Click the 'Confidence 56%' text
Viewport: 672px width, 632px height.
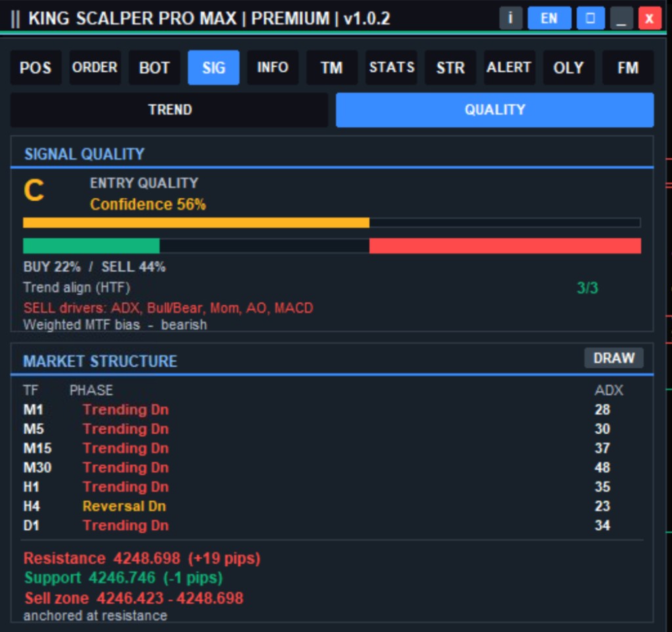[x=148, y=204]
